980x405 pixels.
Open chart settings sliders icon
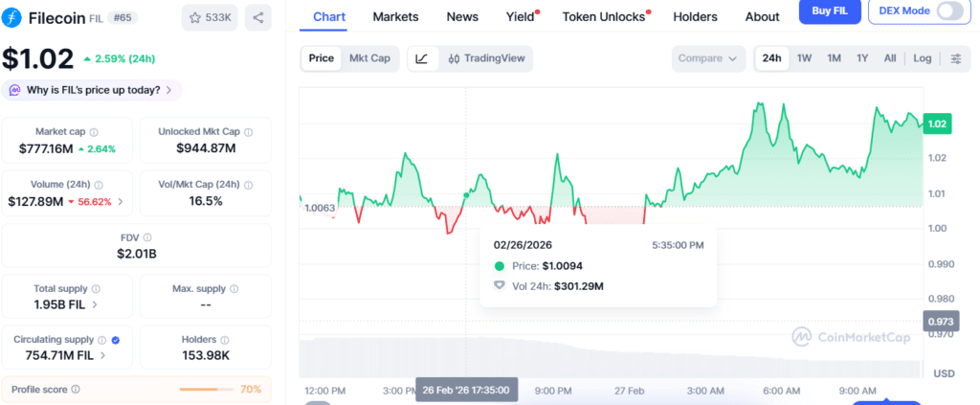coord(956,58)
